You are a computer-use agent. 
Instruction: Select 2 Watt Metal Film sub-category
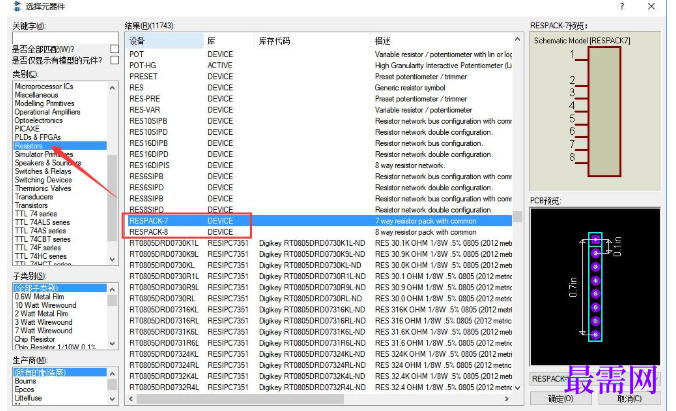click(41, 314)
